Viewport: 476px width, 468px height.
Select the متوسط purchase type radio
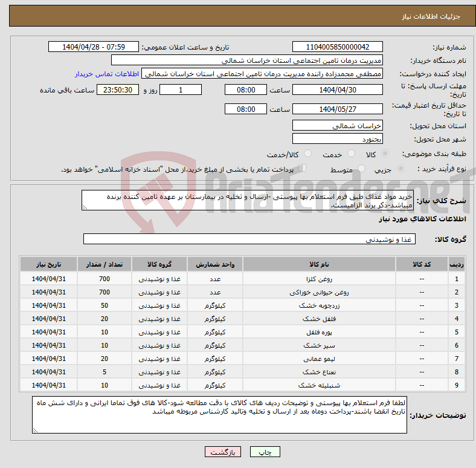pos(361,168)
